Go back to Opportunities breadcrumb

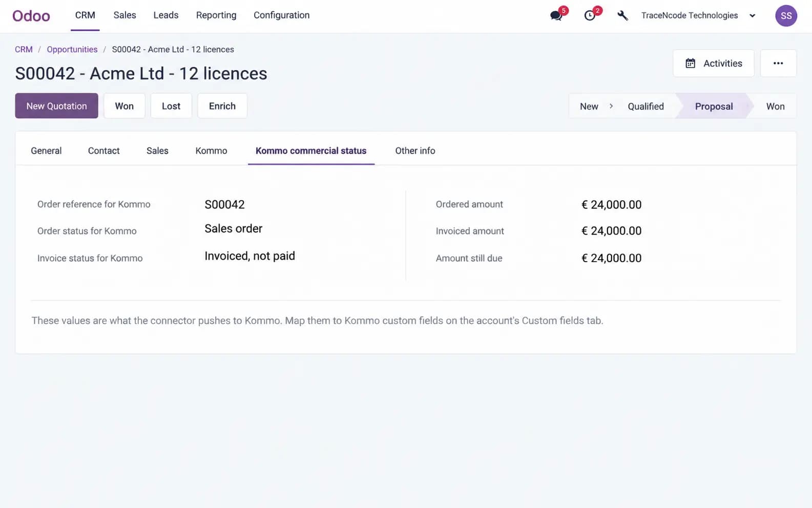(72, 49)
